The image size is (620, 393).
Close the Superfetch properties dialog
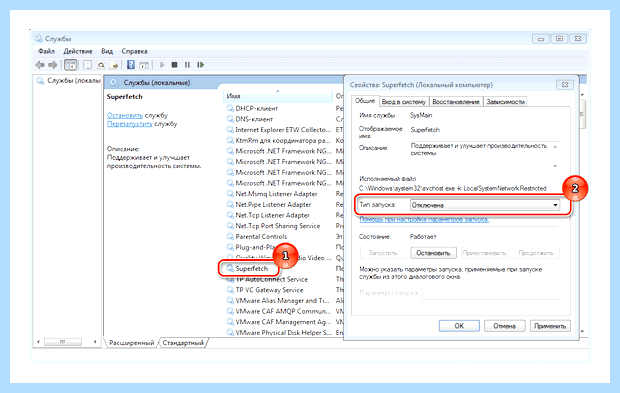pyautogui.click(x=565, y=85)
